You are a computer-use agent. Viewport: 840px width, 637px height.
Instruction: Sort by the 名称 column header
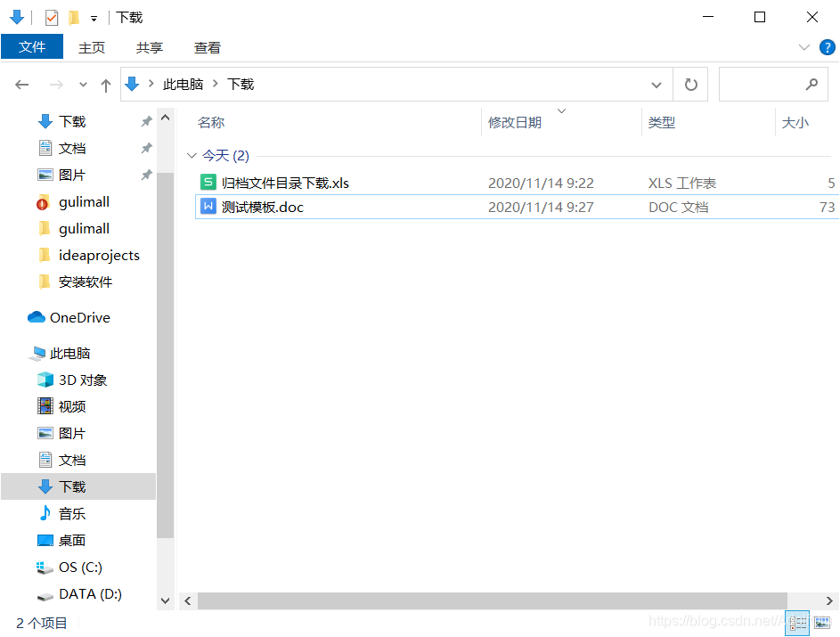coord(211,123)
